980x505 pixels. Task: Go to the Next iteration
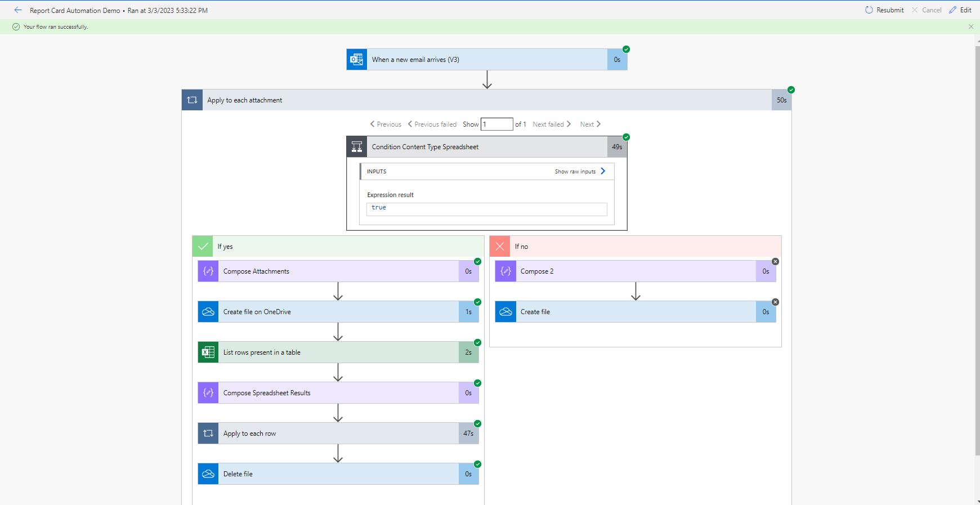[590, 124]
